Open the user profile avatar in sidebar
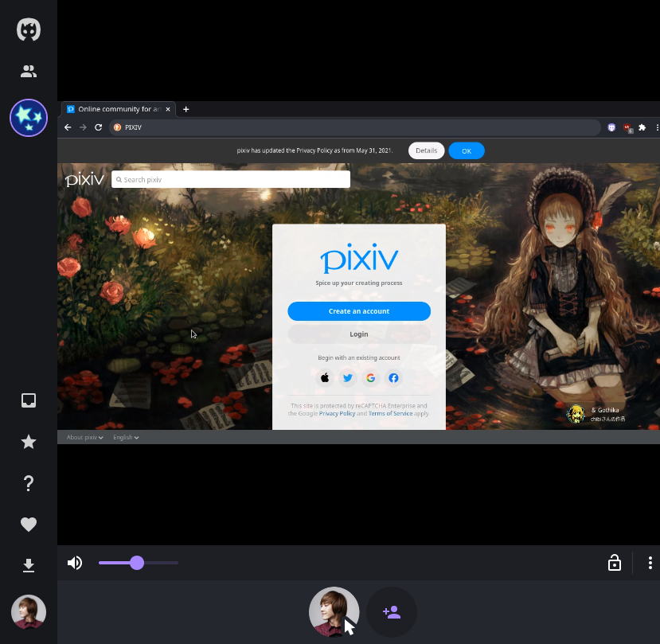 [29, 611]
